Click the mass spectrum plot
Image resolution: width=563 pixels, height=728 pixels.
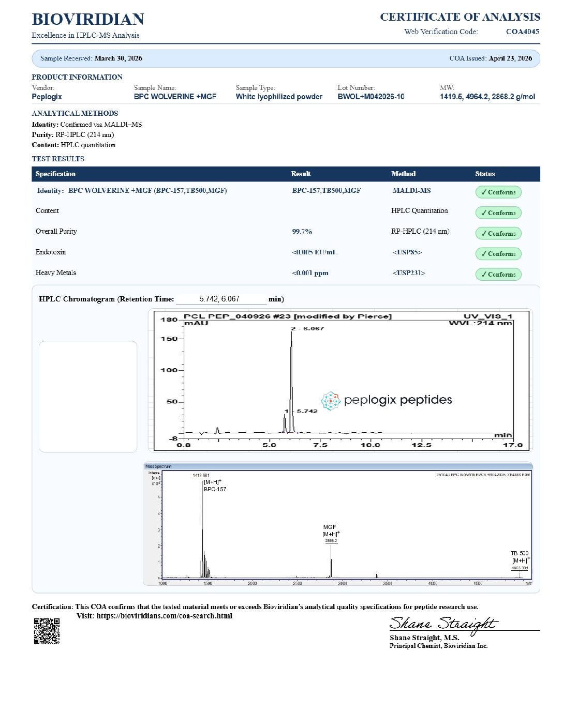(338, 524)
